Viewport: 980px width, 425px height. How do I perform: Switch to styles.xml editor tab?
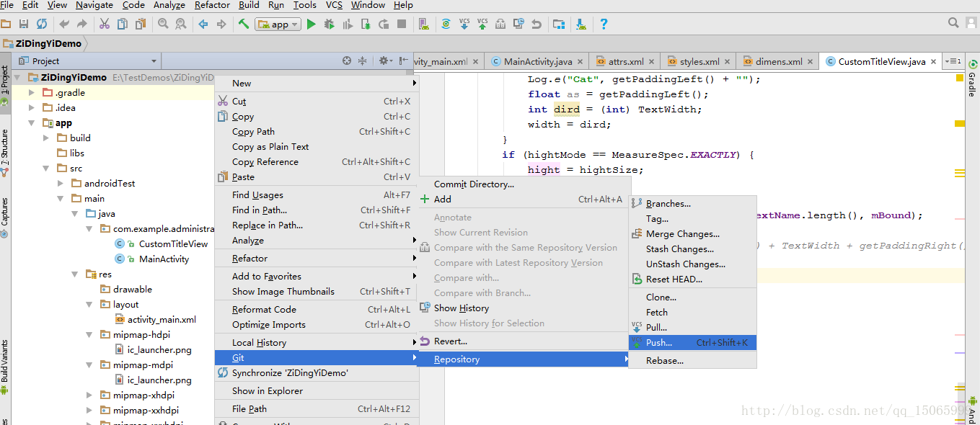tap(699, 61)
